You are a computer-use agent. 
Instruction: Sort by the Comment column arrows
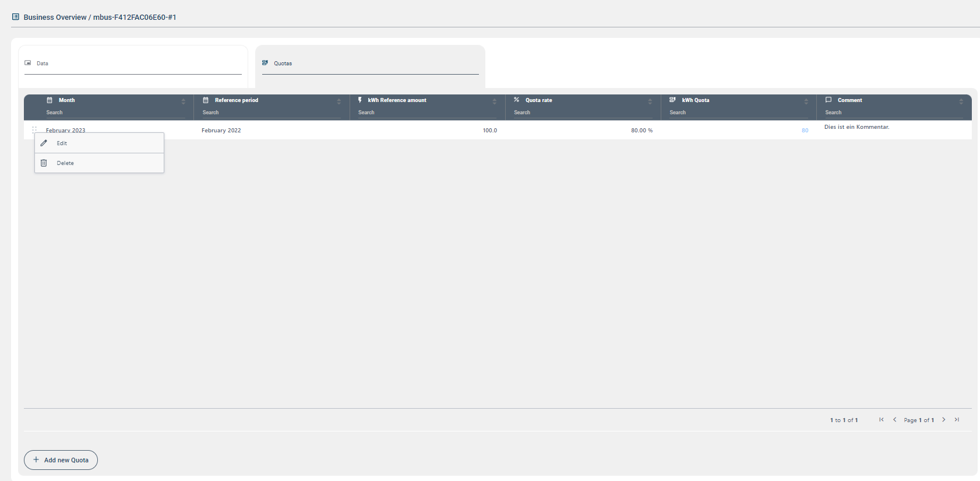(961, 101)
